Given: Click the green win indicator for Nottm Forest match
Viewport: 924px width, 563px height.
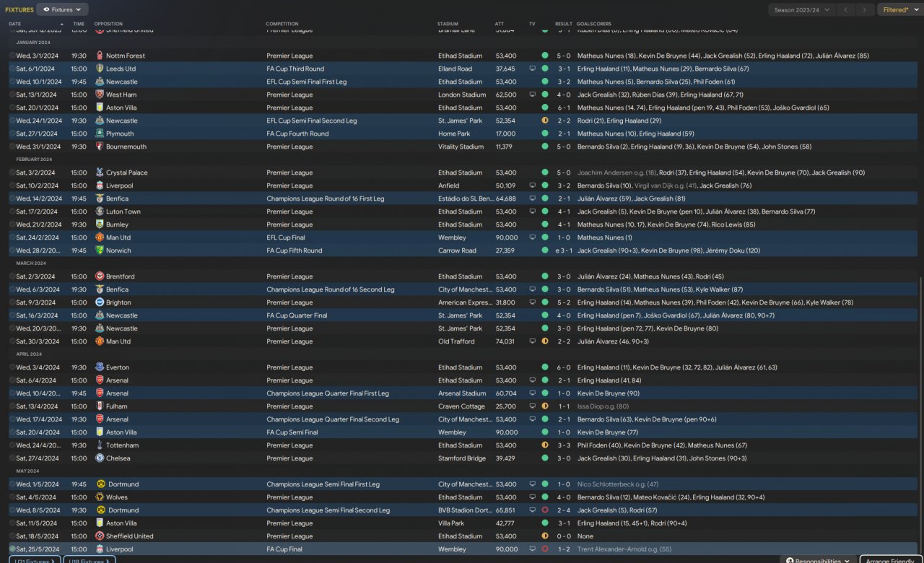Looking at the screenshot, I should pyautogui.click(x=545, y=56).
